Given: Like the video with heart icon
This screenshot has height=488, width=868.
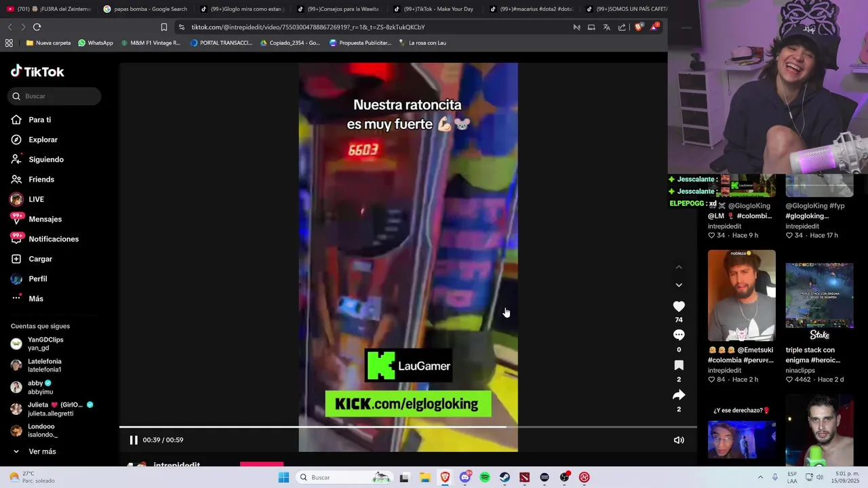Looking at the screenshot, I should point(679,306).
